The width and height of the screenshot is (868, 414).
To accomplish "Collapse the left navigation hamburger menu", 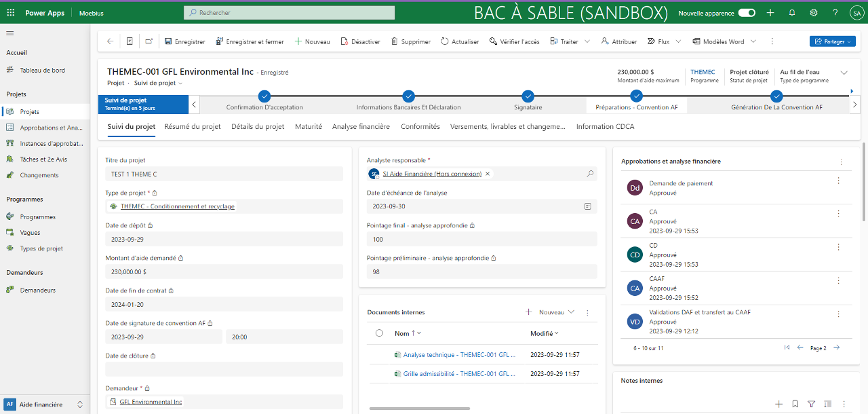I will click(x=10, y=33).
